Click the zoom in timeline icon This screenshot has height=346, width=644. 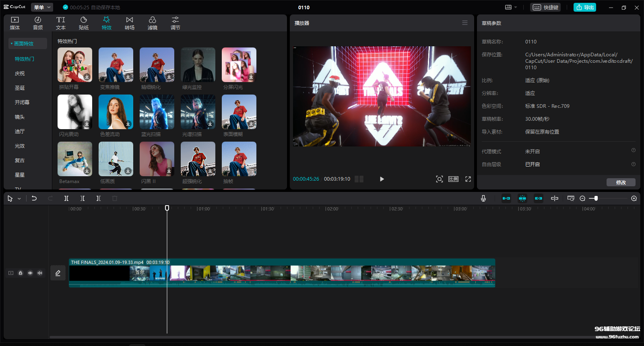point(634,198)
